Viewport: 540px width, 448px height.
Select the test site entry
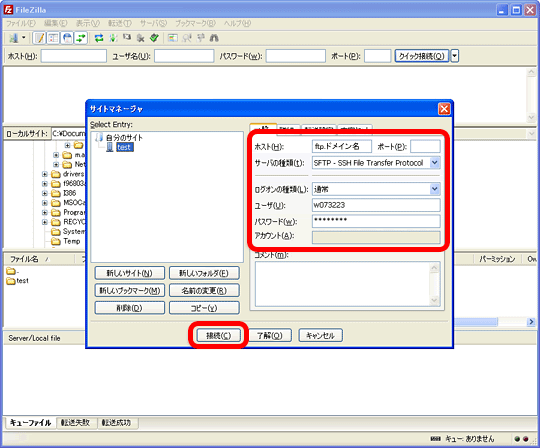(x=125, y=147)
